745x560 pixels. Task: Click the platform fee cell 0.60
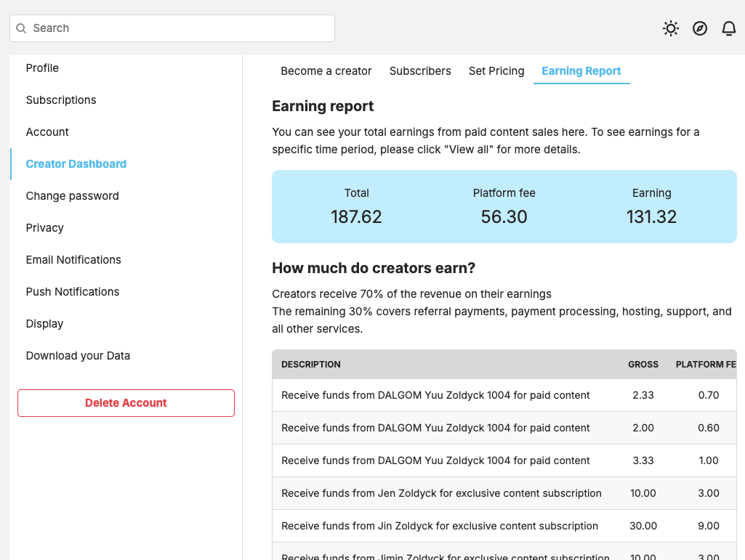point(709,428)
